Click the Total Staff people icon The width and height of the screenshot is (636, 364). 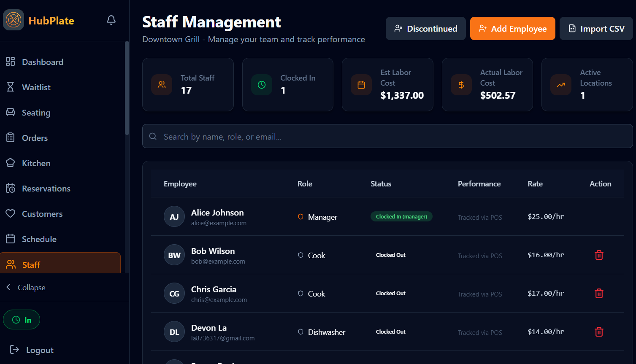[x=162, y=85]
